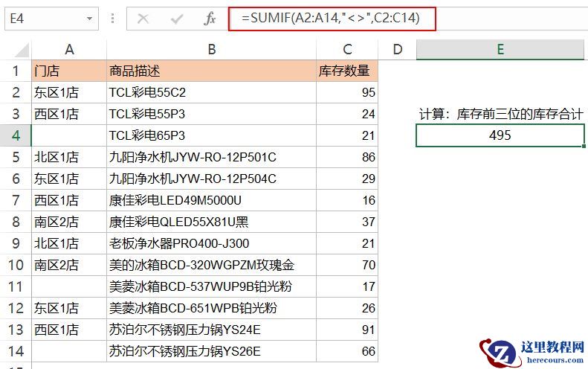588x369 pixels.
Task: Click the Select All corner triangle
Action: pyautogui.click(x=22, y=50)
